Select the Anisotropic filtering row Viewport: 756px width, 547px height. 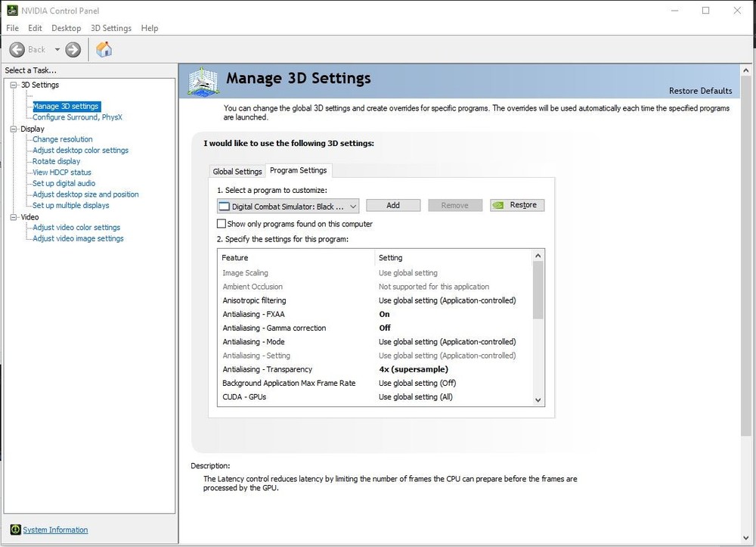tap(375, 300)
